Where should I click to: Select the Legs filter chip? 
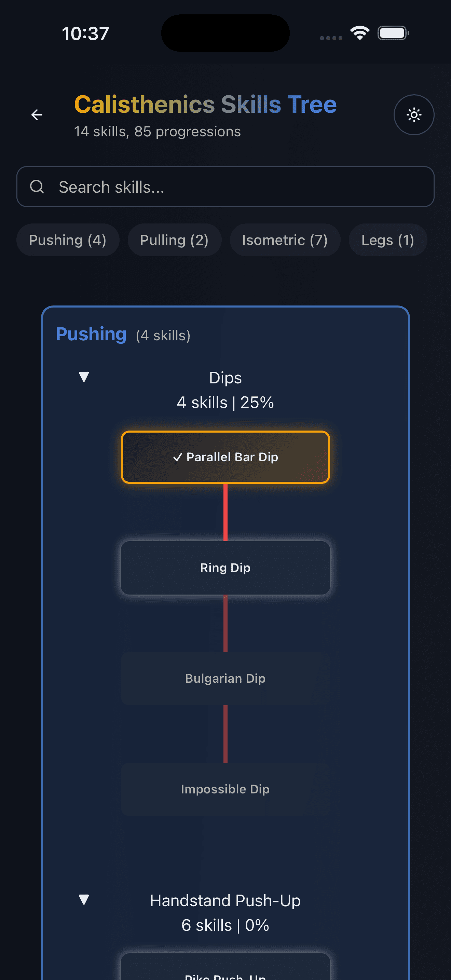click(387, 240)
